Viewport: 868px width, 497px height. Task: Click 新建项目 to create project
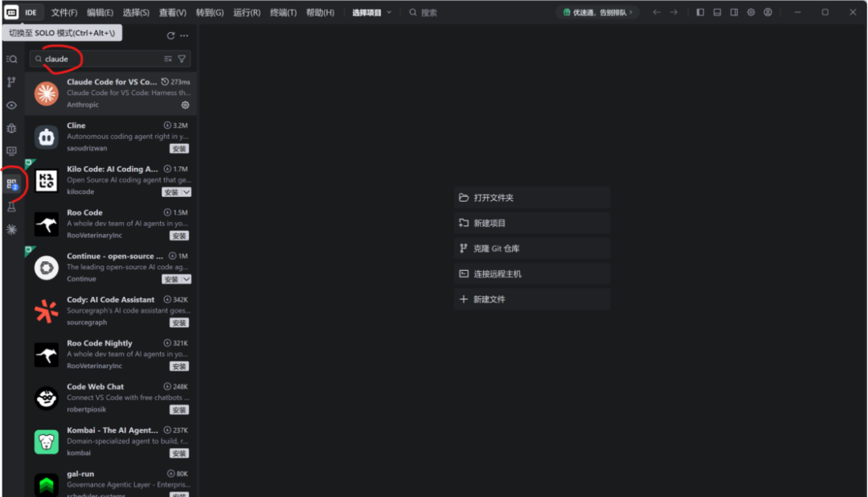point(532,224)
